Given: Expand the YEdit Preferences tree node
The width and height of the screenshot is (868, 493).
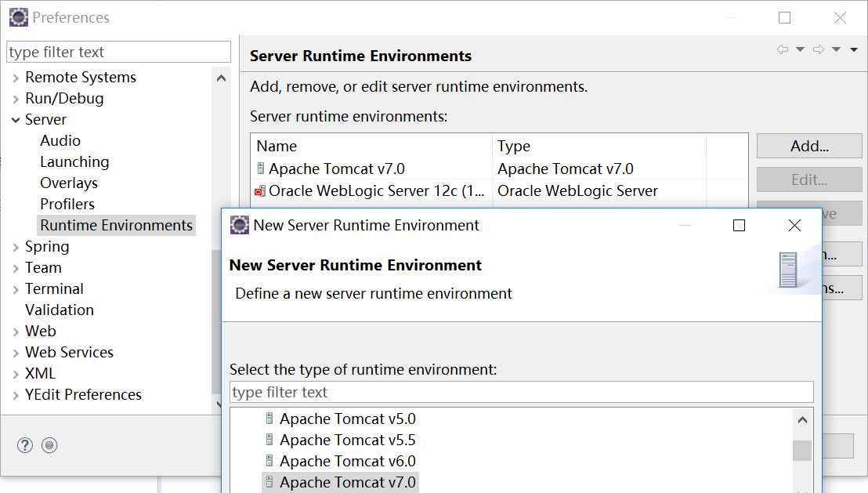Looking at the screenshot, I should pyautogui.click(x=16, y=396).
